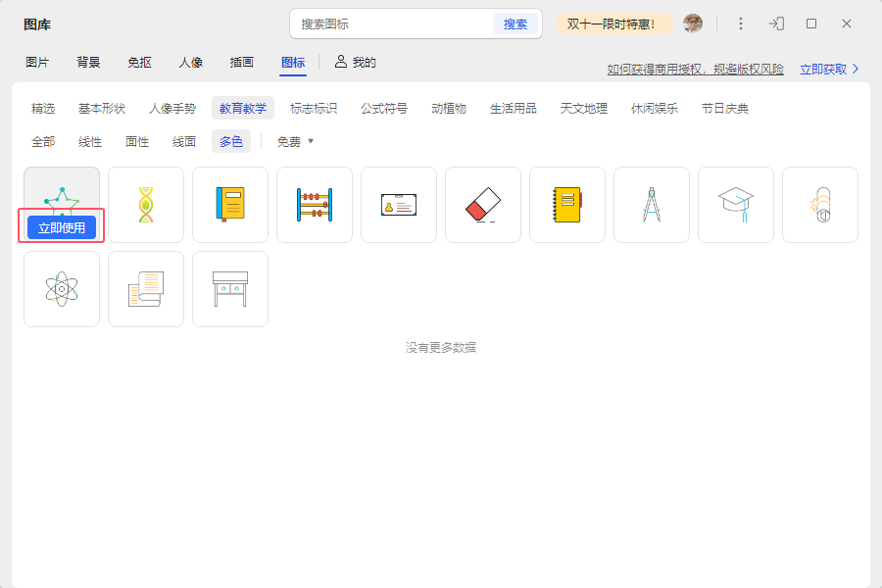
Task: Select the ID card icon
Action: tap(399, 205)
